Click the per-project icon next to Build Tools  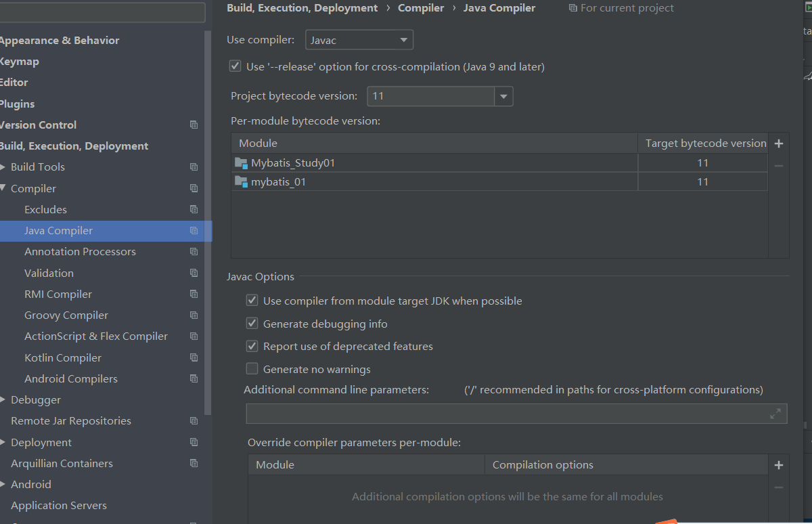194,167
